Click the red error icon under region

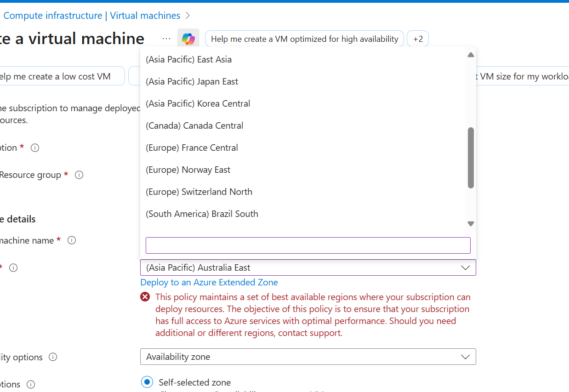(x=145, y=297)
